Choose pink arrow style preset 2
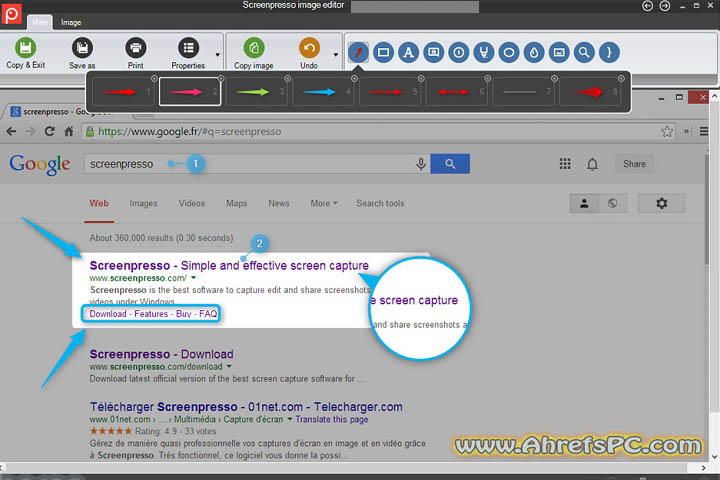Viewport: 720px width, 480px height. pyautogui.click(x=190, y=92)
